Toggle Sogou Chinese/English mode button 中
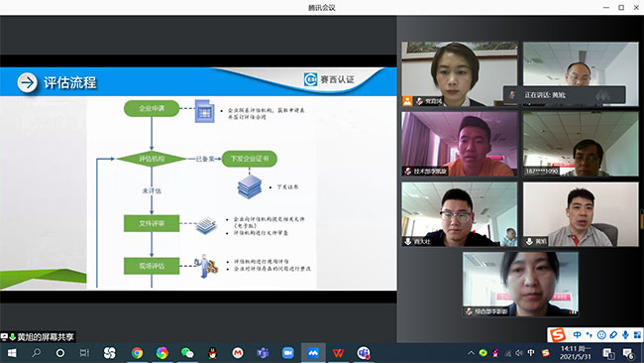 point(577,334)
